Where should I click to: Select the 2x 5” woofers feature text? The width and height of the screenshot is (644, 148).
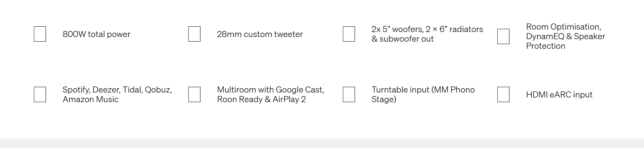pyautogui.click(x=427, y=29)
